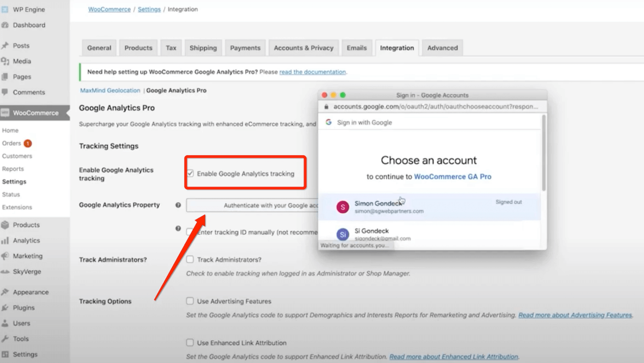Screen dimensions: 644x363
Task: Open WooCommerce Home submenu item
Action: click(10, 130)
